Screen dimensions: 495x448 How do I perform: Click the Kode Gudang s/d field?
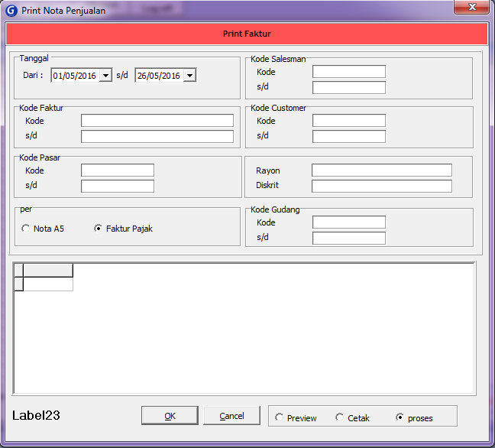[348, 238]
